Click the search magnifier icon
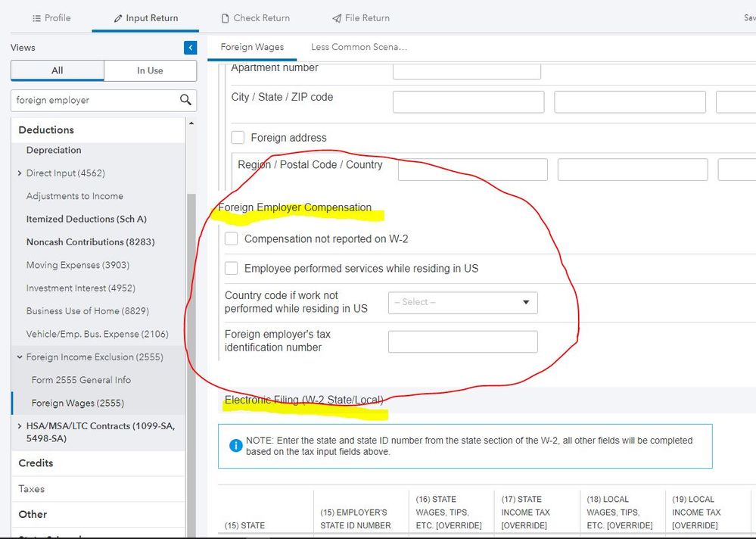This screenshot has width=756, height=539. (185, 100)
